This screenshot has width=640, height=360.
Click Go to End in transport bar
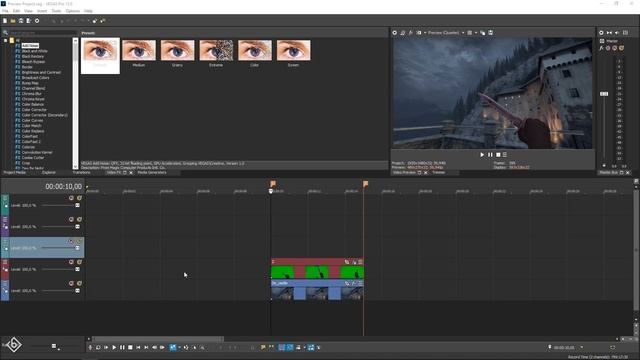click(146, 347)
